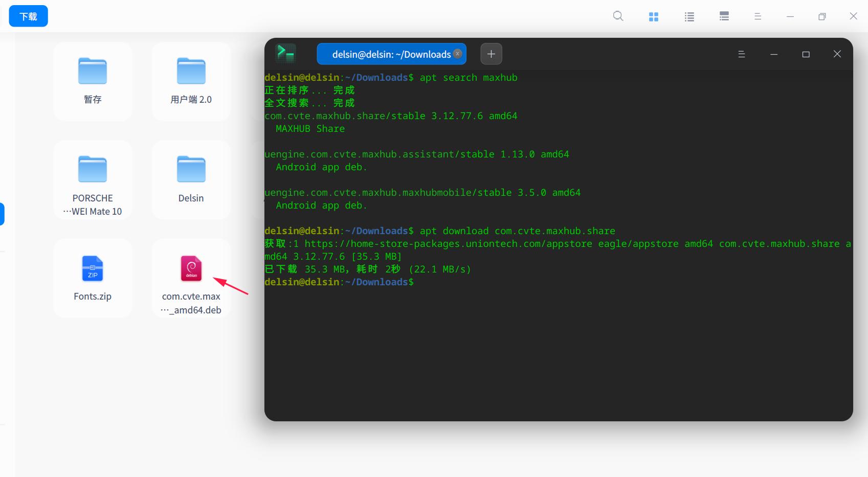Select the delsin@delsin: ~/Downloads terminal tab
The height and width of the screenshot is (477, 868).
[392, 54]
